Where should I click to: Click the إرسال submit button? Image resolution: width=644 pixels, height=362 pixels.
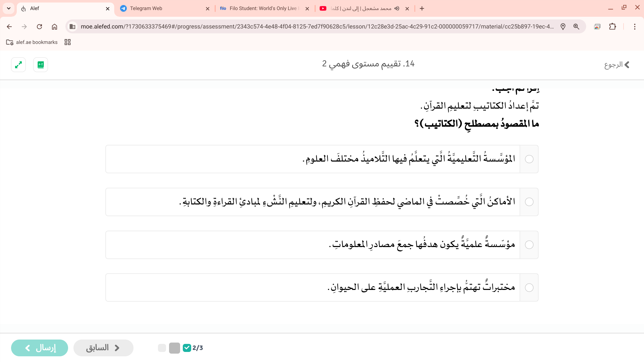(40, 348)
